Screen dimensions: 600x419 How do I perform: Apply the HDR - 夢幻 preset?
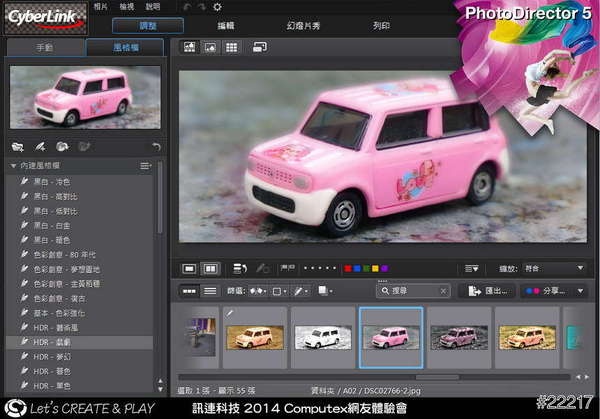54,355
